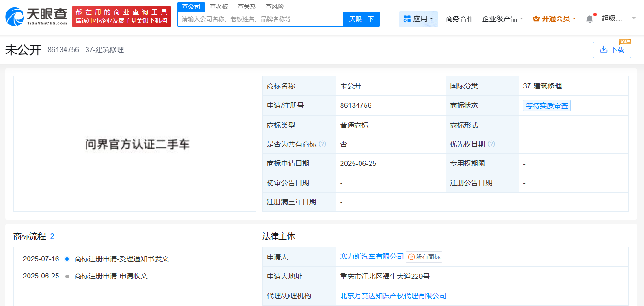Click the 未公开 page title
644x306 pixels.
tap(23, 50)
